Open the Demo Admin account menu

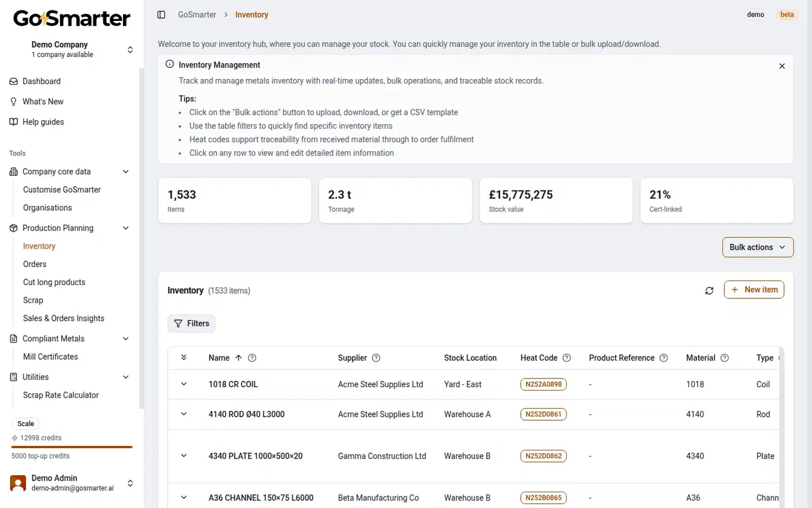pyautogui.click(x=72, y=483)
